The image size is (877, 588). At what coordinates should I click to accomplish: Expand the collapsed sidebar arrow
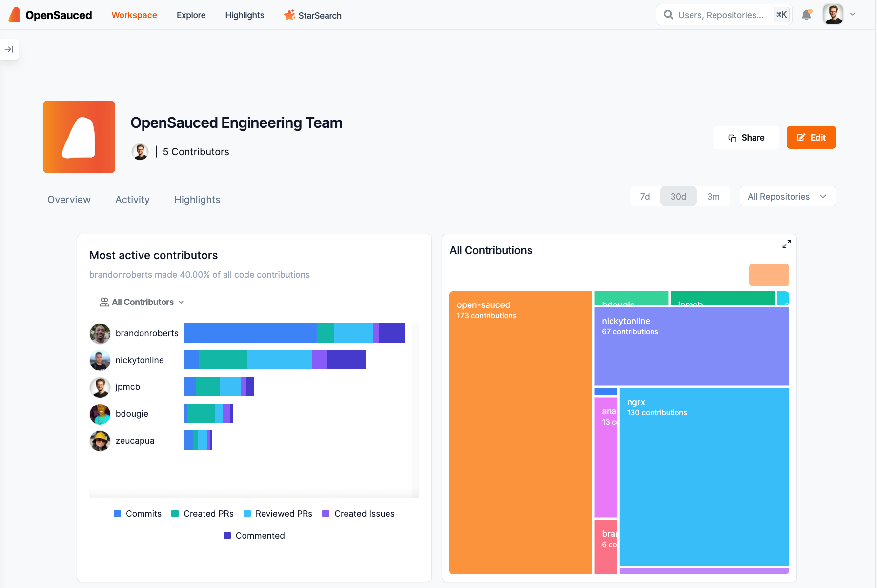(9, 49)
